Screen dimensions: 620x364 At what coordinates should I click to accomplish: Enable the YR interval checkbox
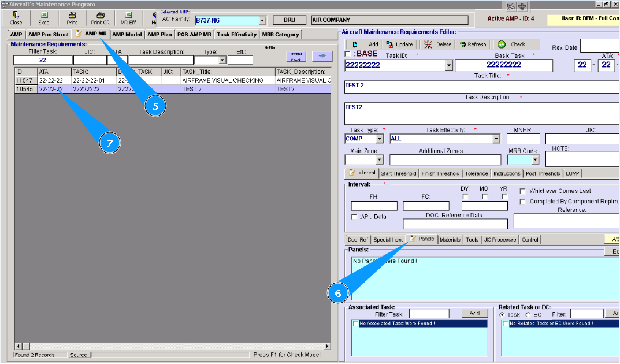point(504,196)
